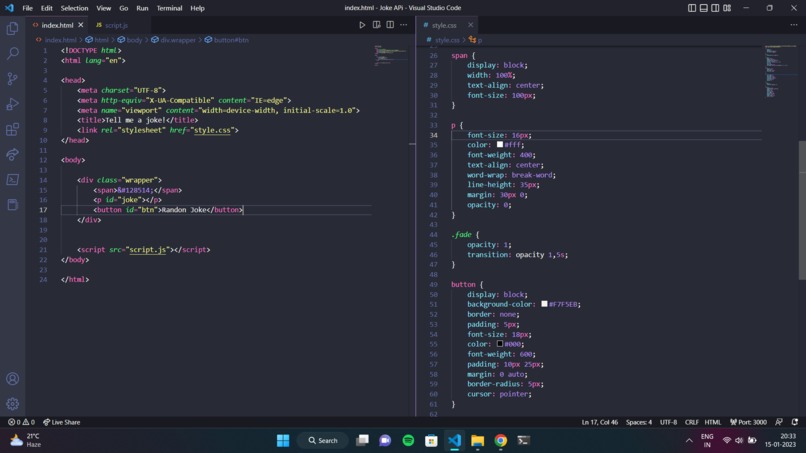Show errors and warnings in status bar
This screenshot has height=453, width=806.
pos(21,422)
